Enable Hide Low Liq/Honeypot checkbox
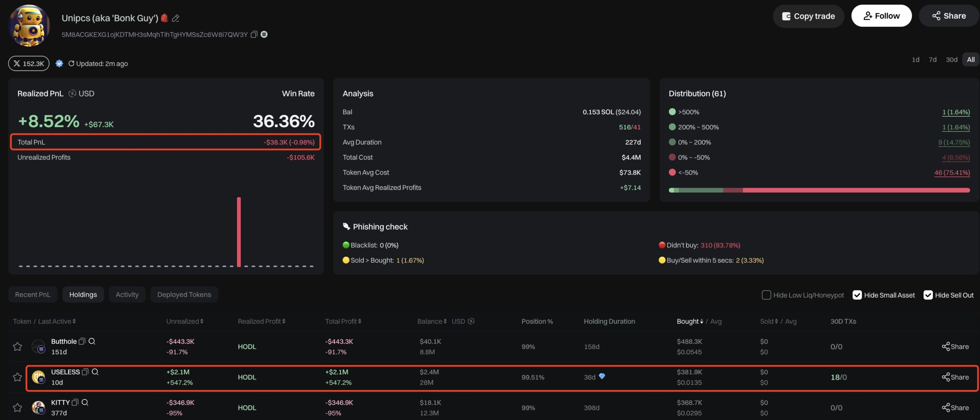The height and width of the screenshot is (420, 980). [x=766, y=295]
